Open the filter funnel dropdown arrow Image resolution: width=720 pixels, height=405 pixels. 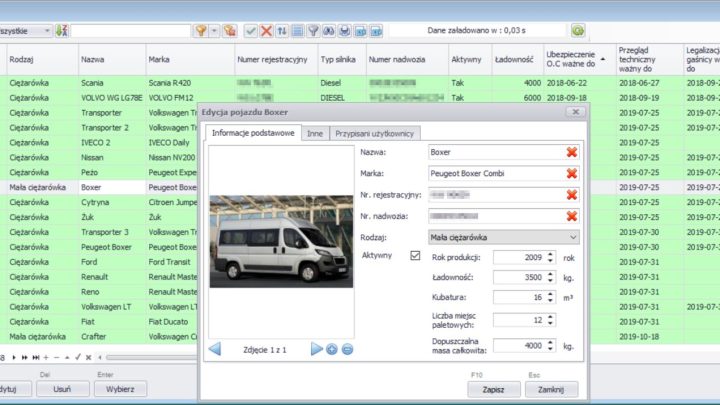(x=215, y=31)
